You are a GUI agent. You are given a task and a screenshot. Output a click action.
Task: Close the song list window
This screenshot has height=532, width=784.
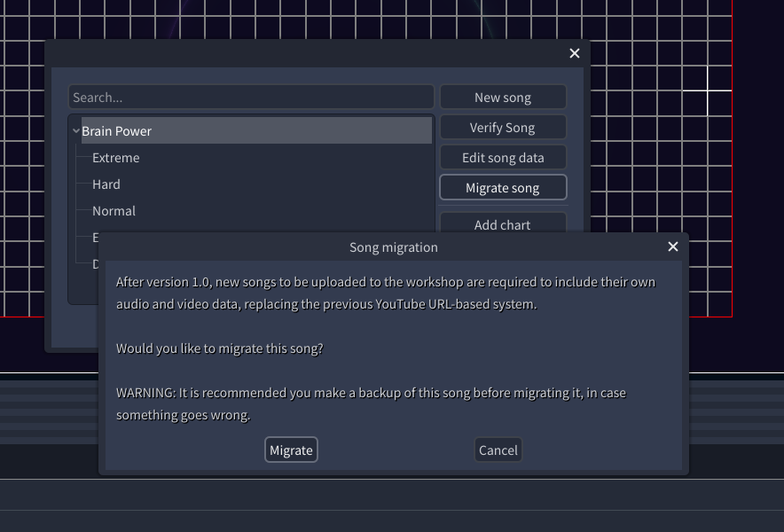pos(574,53)
